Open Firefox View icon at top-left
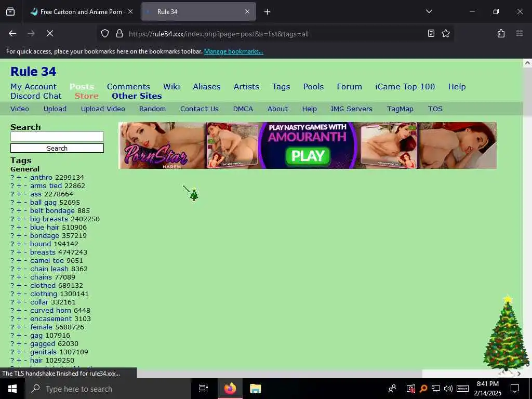The image size is (532, 399). click(x=10, y=11)
